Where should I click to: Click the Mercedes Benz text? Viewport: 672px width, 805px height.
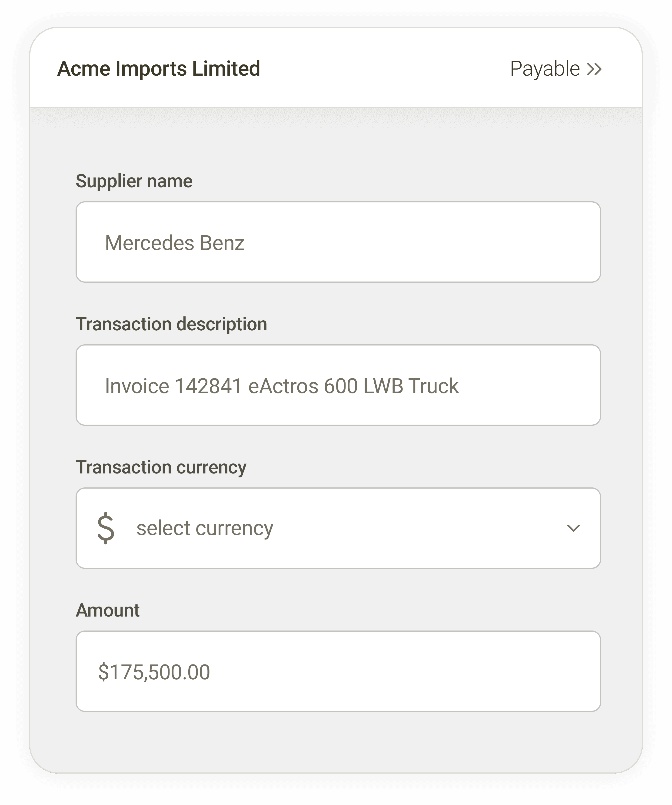(175, 243)
